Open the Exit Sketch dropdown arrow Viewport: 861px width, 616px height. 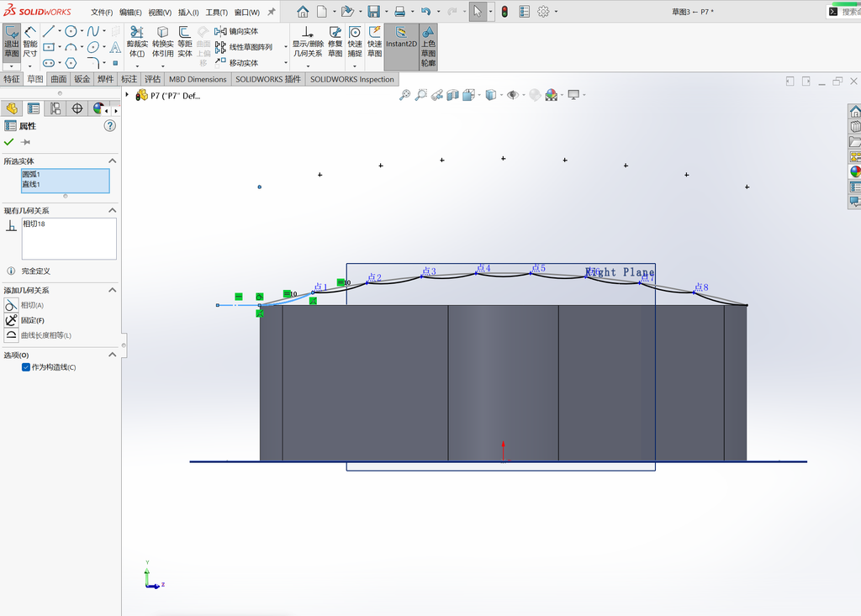click(12, 66)
